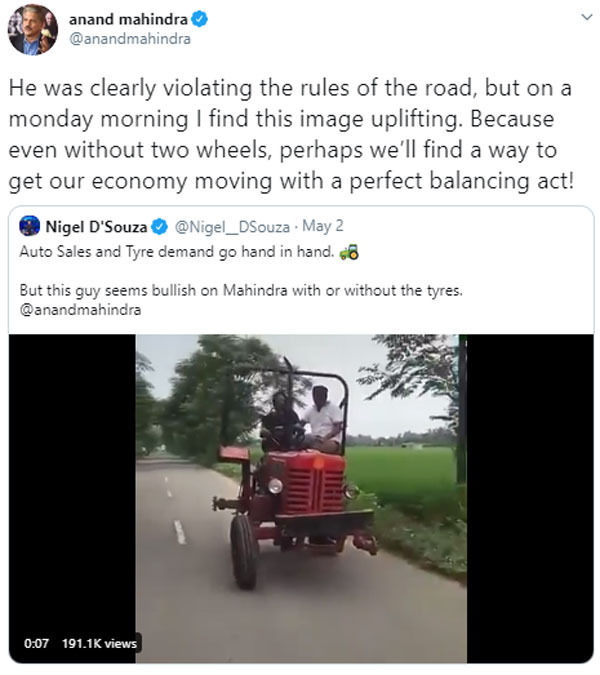Click Nigel D'Souza's verified badge

coord(160,226)
